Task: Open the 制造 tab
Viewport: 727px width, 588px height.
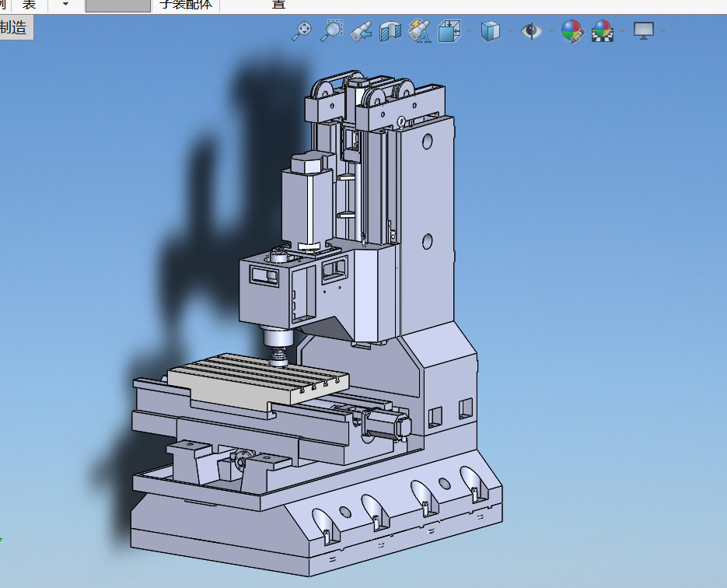Action: click(x=16, y=27)
